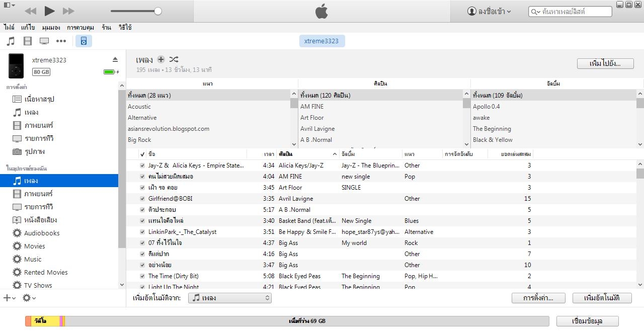
Task: Select Avril Lavigne in the artist browser
Action: [381, 128]
